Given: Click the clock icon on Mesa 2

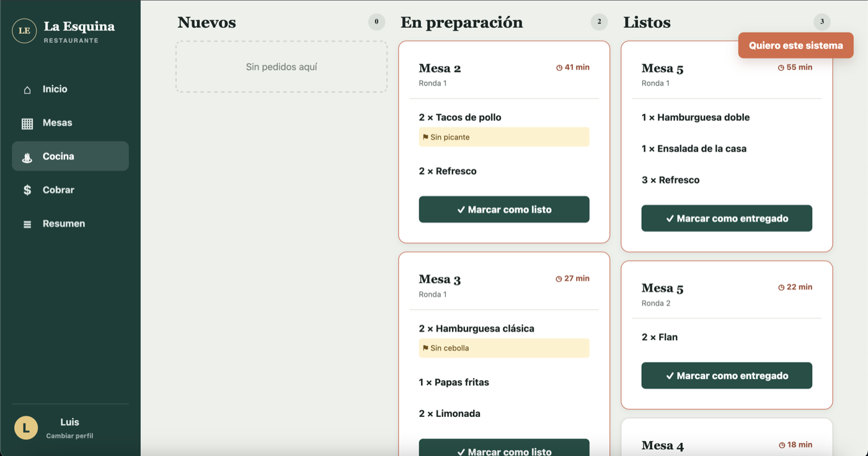Looking at the screenshot, I should coord(559,68).
